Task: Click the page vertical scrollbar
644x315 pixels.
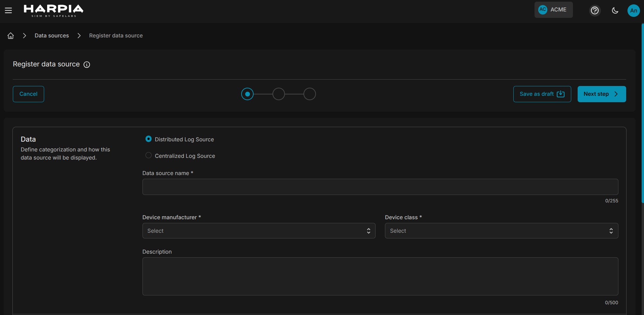Action: click(643, 113)
